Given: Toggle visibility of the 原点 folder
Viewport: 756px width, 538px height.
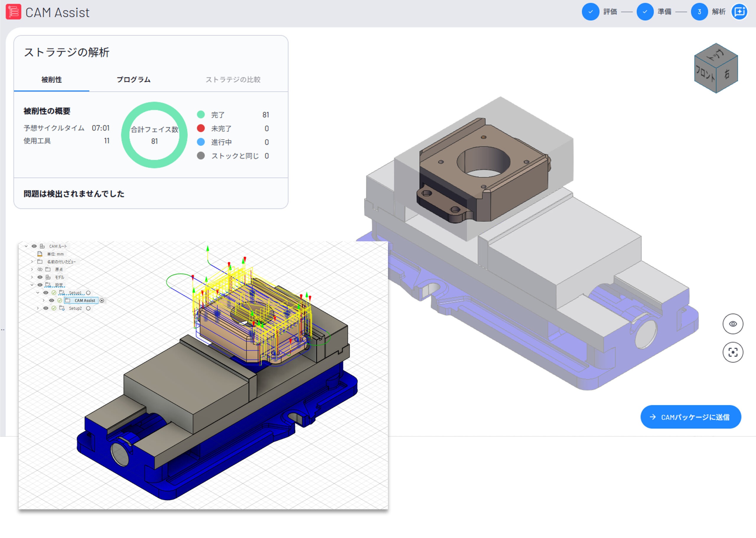Looking at the screenshot, I should [x=40, y=269].
